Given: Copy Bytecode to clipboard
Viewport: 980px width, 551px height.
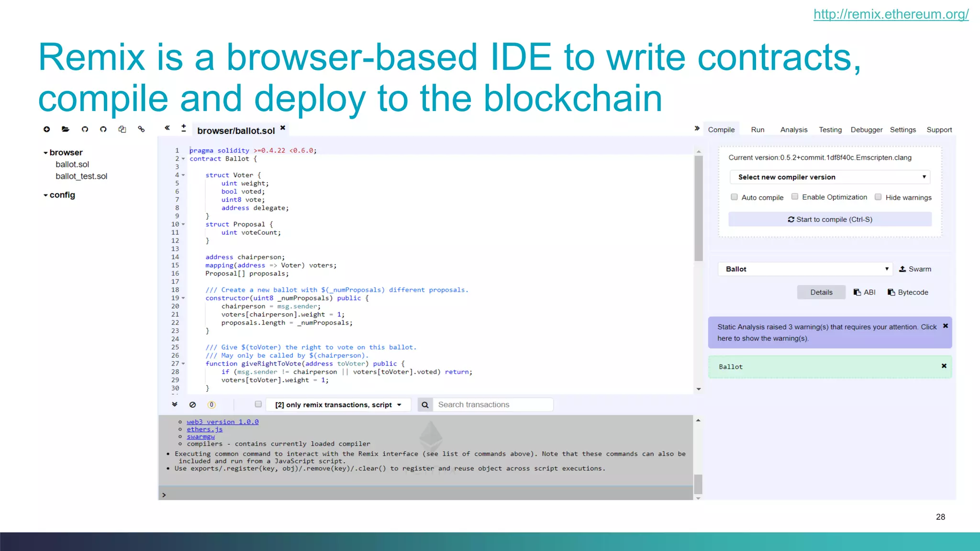Looking at the screenshot, I should 908,292.
